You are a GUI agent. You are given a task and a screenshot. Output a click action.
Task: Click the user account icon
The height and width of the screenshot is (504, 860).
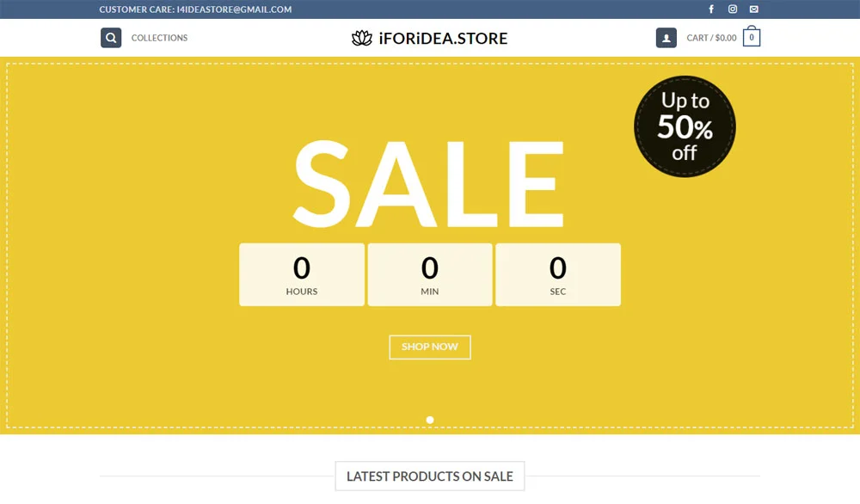coord(666,37)
